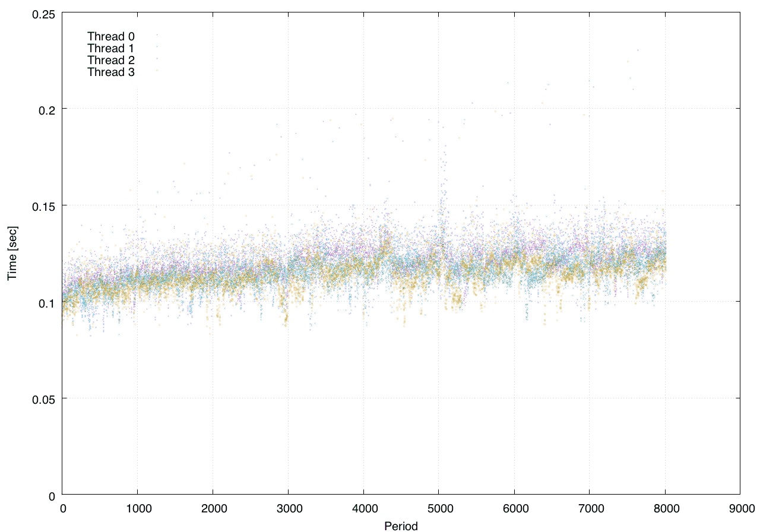The image size is (760, 532).
Task: Select the Thread 1 legend entry
Action: tap(110, 48)
